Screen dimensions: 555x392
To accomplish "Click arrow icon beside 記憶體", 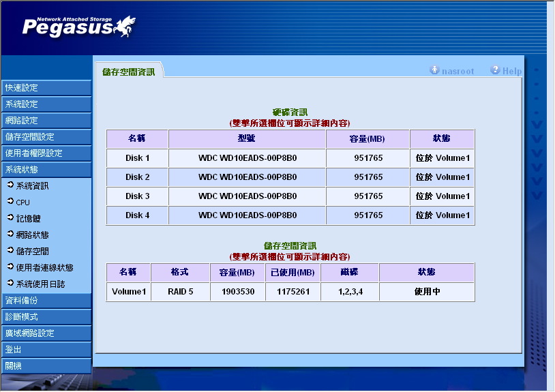I will tap(10, 218).
